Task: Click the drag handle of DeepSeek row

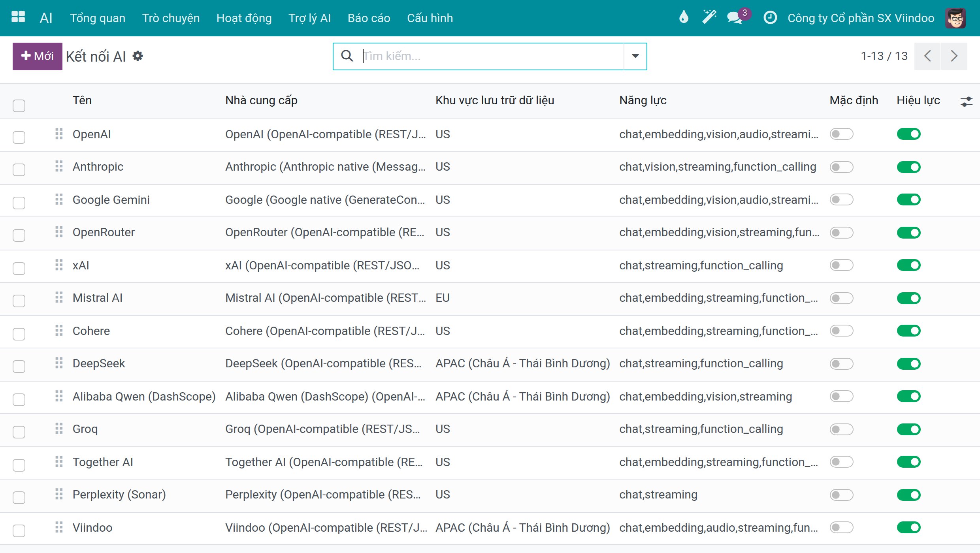Action: click(59, 363)
